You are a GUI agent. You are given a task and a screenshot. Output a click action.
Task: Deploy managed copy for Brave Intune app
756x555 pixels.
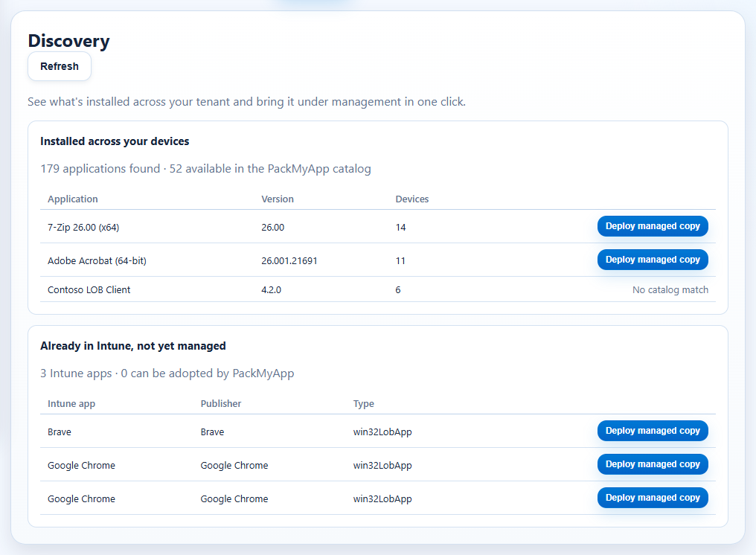(x=653, y=431)
